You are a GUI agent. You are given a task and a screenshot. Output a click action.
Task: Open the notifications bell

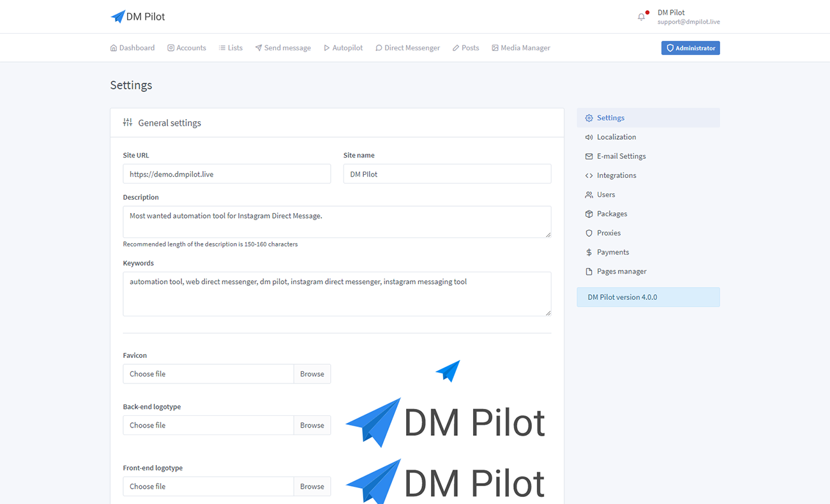[x=641, y=17]
